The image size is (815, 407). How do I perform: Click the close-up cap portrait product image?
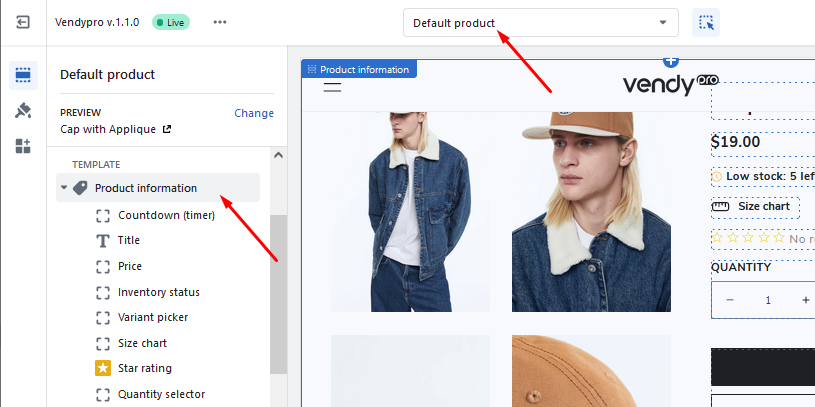[591, 212]
